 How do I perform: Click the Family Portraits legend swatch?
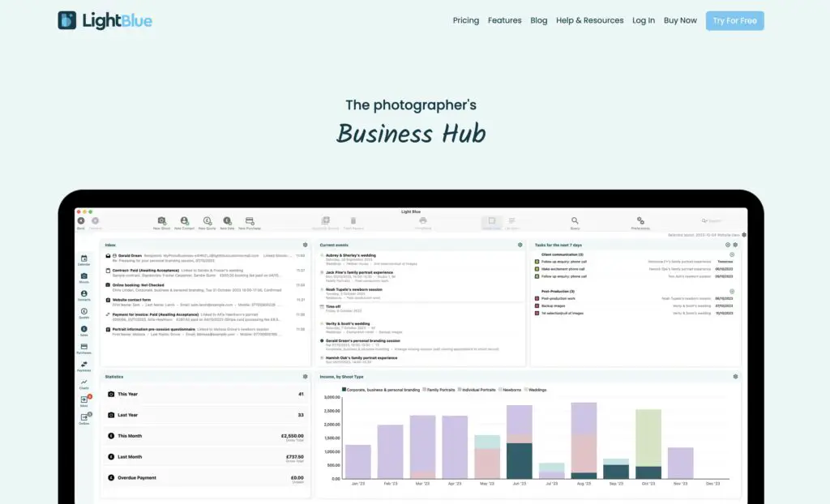tap(425, 390)
